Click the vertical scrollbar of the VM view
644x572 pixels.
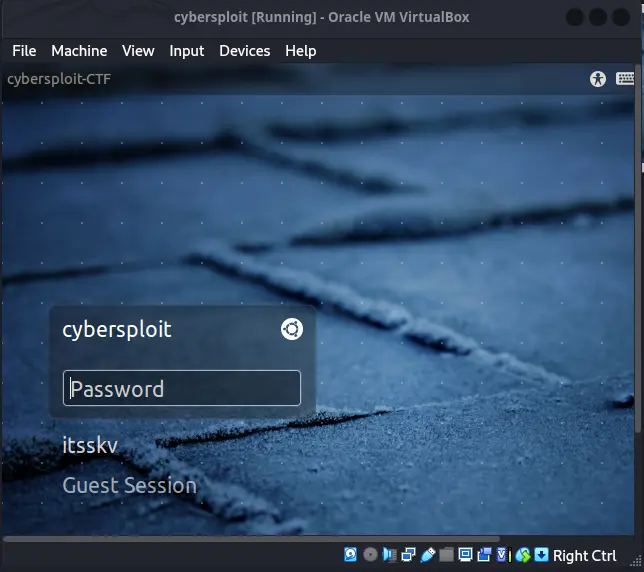(x=639, y=248)
